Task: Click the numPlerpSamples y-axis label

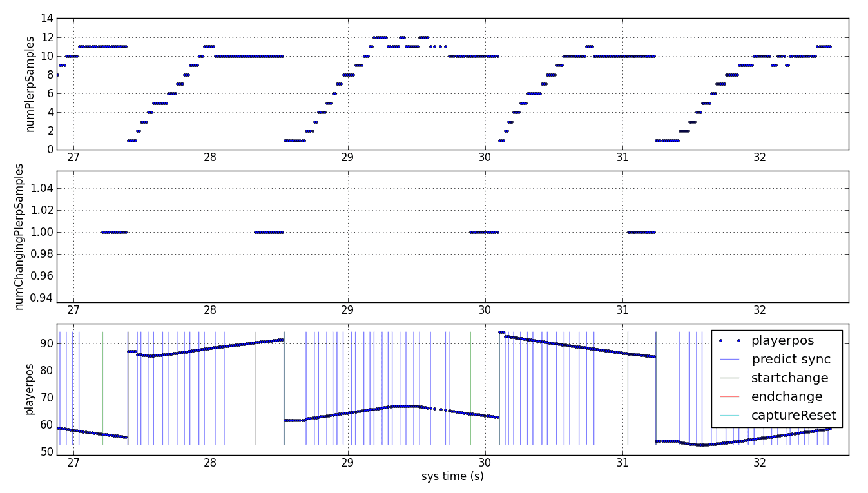Action: point(30,84)
